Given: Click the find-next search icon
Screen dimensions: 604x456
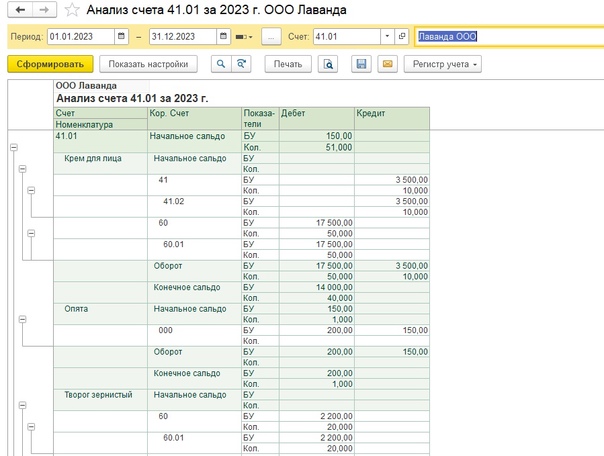Looking at the screenshot, I should (x=241, y=64).
